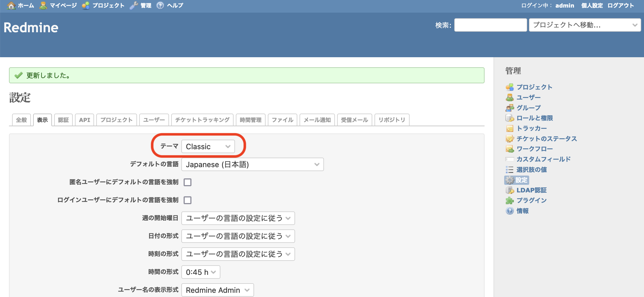Viewport: 644px width, 297px height.
Task: Switch to the チケットトラッキング tab
Action: [202, 120]
